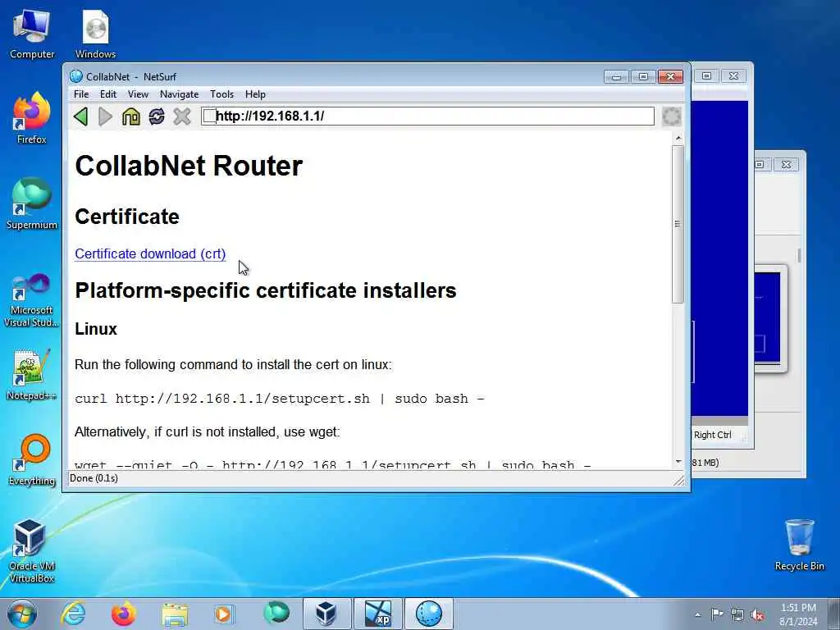Viewport: 840px width, 630px height.
Task: Launch Internet Explorer from taskbar
Action: [x=73, y=614]
